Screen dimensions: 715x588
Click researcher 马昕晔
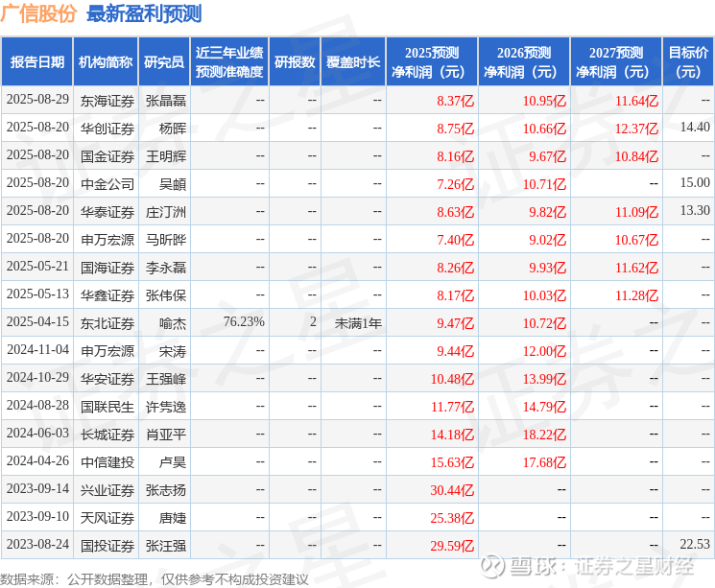point(165,240)
